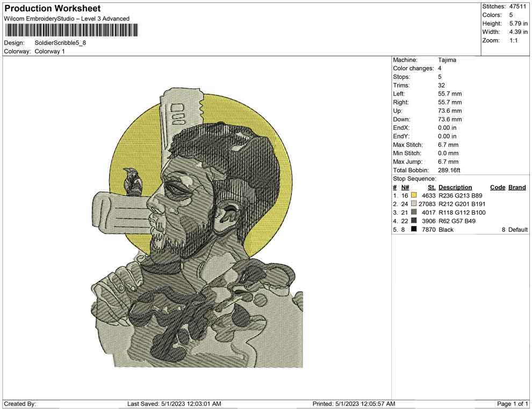The image size is (532, 409).
Task: Click the embroidery design preview image
Action: (x=197, y=228)
